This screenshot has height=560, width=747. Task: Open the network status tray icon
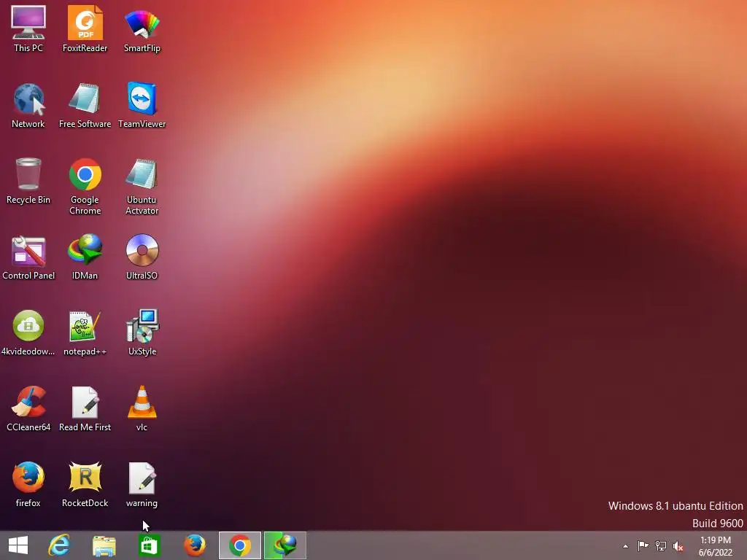tap(660, 545)
